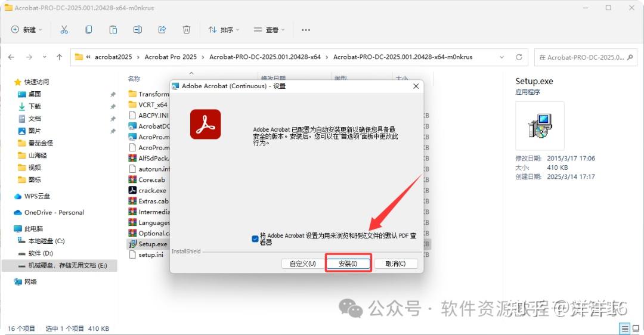644x335 pixels.
Task: Expand the address bar history dropdown
Action: [501, 57]
